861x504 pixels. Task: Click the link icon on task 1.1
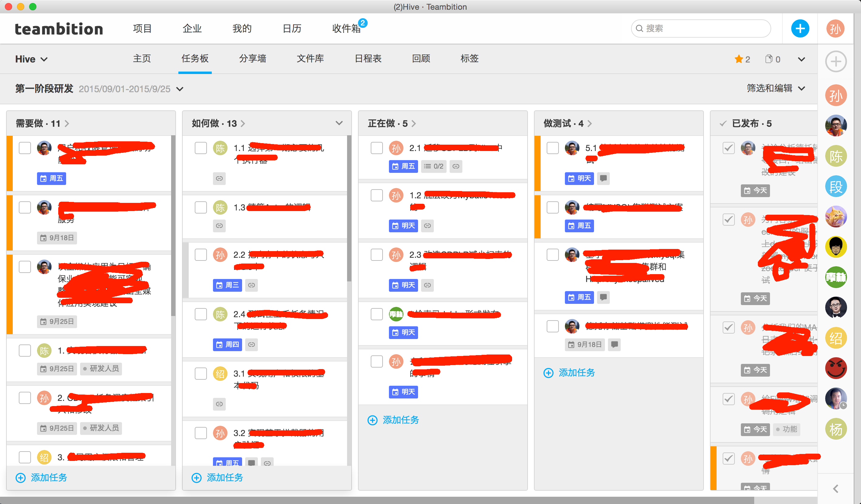coord(219,178)
